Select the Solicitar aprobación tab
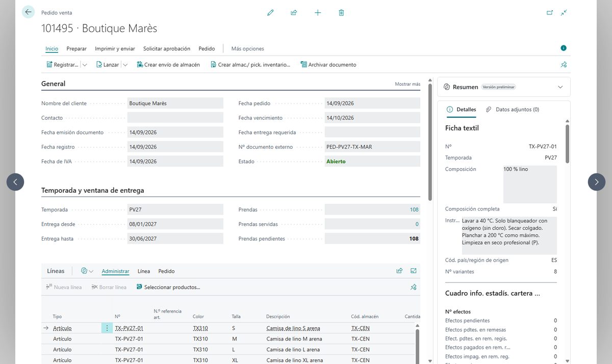Screen dimensions: 612x364 pyautogui.click(x=167, y=49)
